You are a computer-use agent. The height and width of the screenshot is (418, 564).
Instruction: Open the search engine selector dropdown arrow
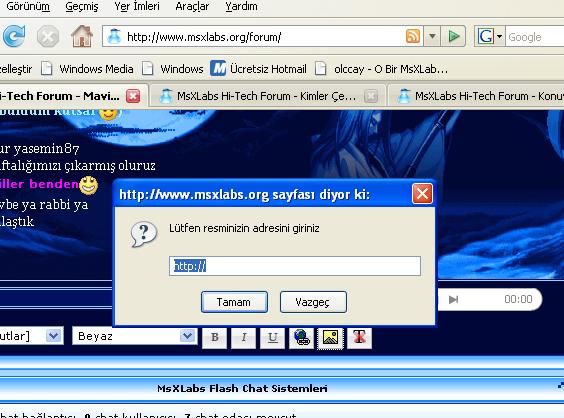[x=499, y=36]
